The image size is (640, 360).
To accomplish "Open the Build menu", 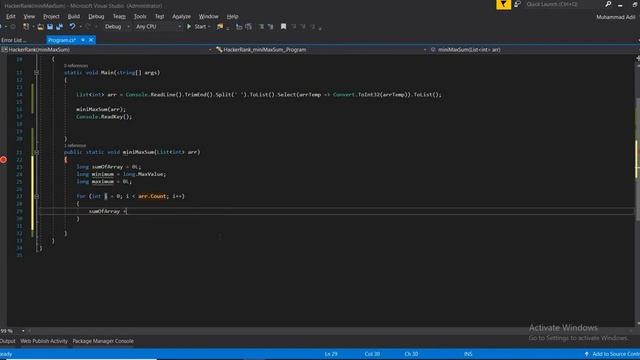I will coord(74,16).
